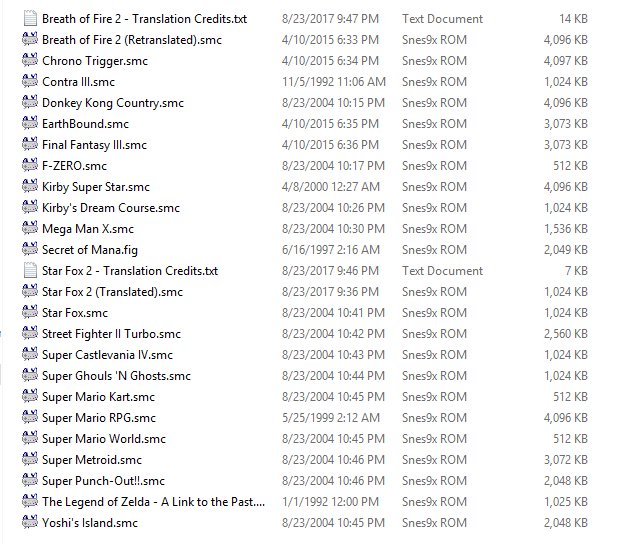Screen dimensions: 622x544
Task: Click the size value "4,097 KB"
Action: tap(565, 61)
